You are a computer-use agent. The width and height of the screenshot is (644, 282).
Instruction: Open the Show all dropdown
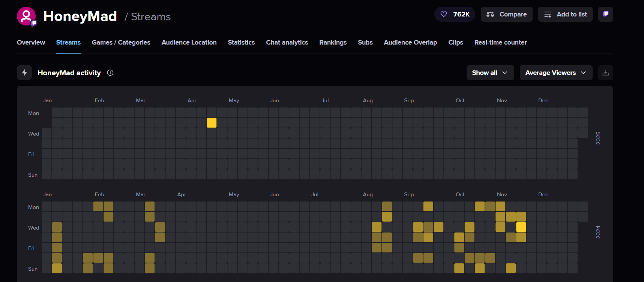pyautogui.click(x=489, y=73)
